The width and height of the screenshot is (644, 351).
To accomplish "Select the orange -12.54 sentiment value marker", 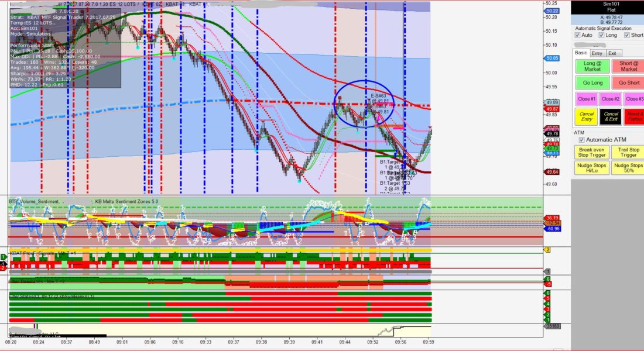I will 552,223.
